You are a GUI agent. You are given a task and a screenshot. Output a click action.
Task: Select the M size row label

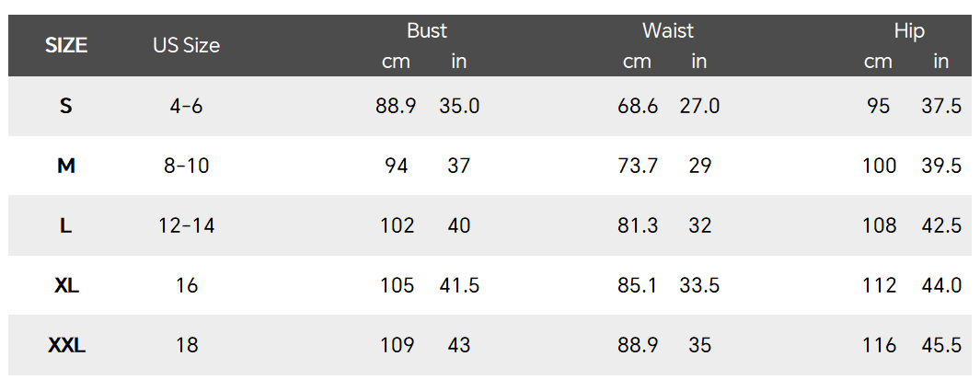pos(66,166)
